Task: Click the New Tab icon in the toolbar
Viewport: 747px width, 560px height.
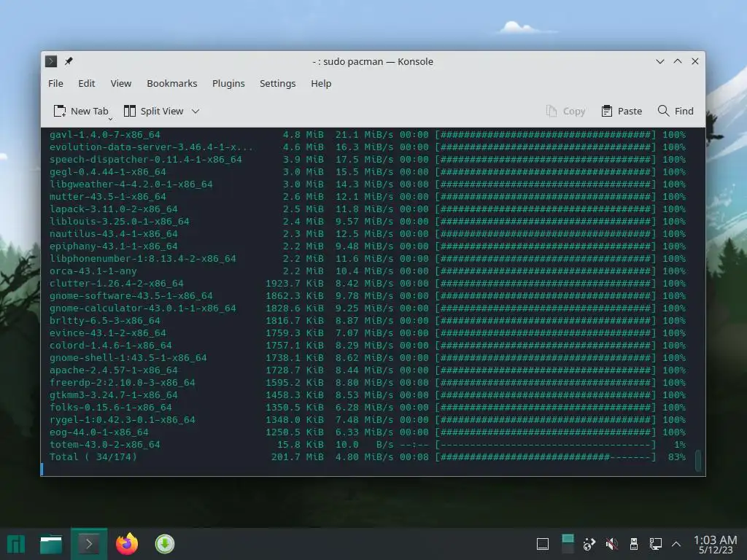Action: tap(60, 111)
